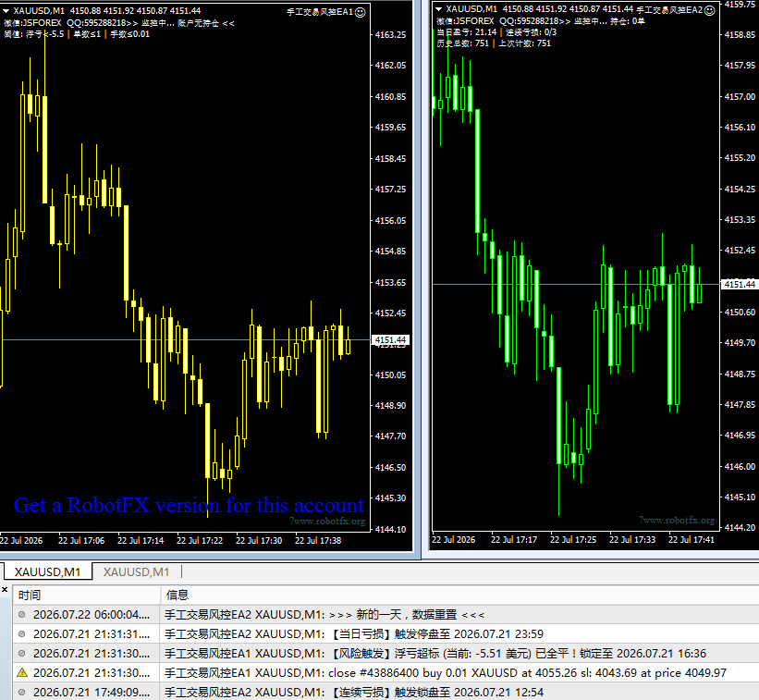759x700 pixels.
Task: Click the 4157.25 price label on the left chart scale
Action: [391, 189]
